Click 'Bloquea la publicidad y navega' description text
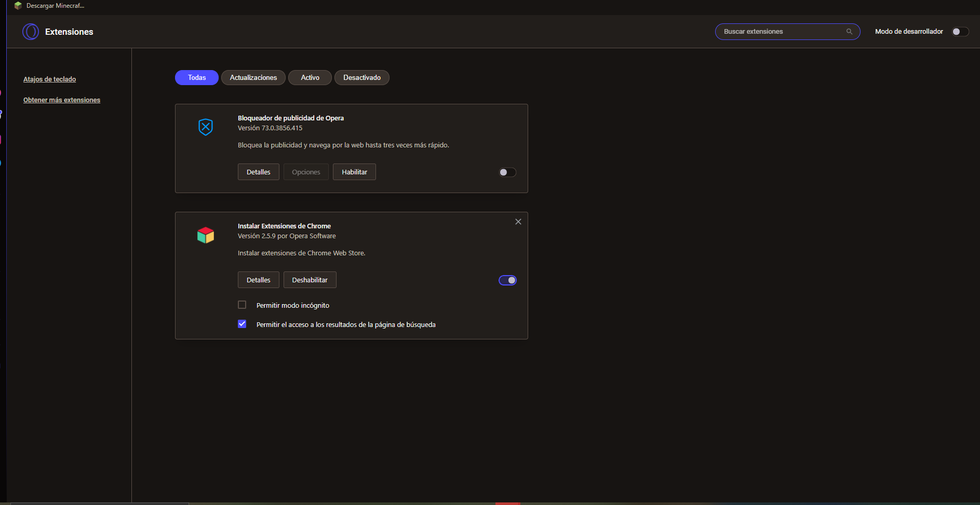The height and width of the screenshot is (505, 980). tap(343, 145)
